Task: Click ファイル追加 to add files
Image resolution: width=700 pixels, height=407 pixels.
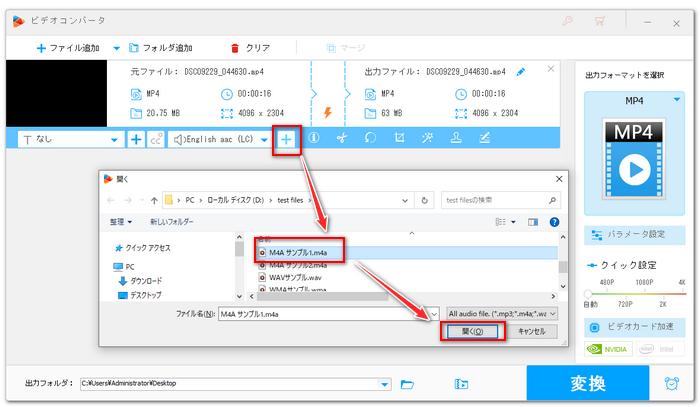Action: point(68,48)
